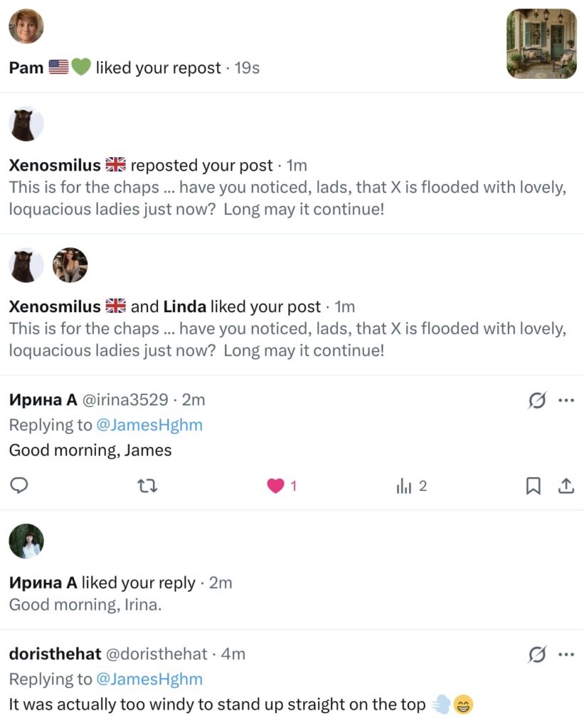
Task: Expand more options menu on doristhehat's reply
Action: pyautogui.click(x=566, y=654)
